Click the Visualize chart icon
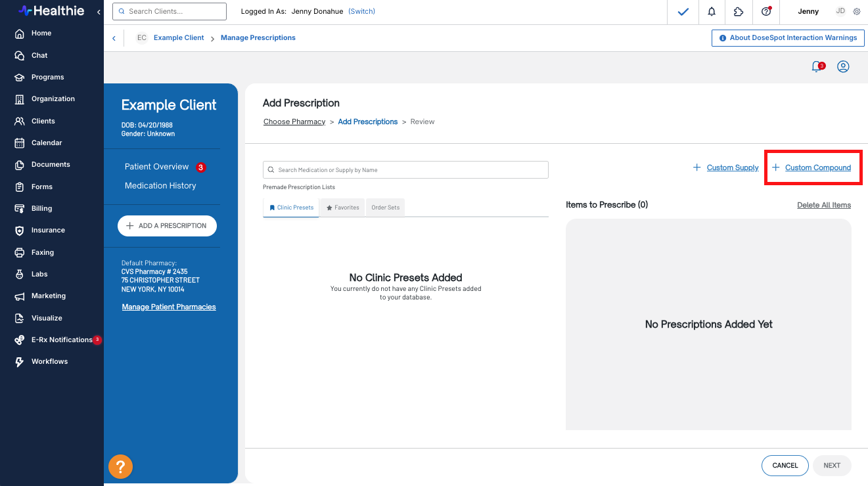 pyautogui.click(x=20, y=318)
